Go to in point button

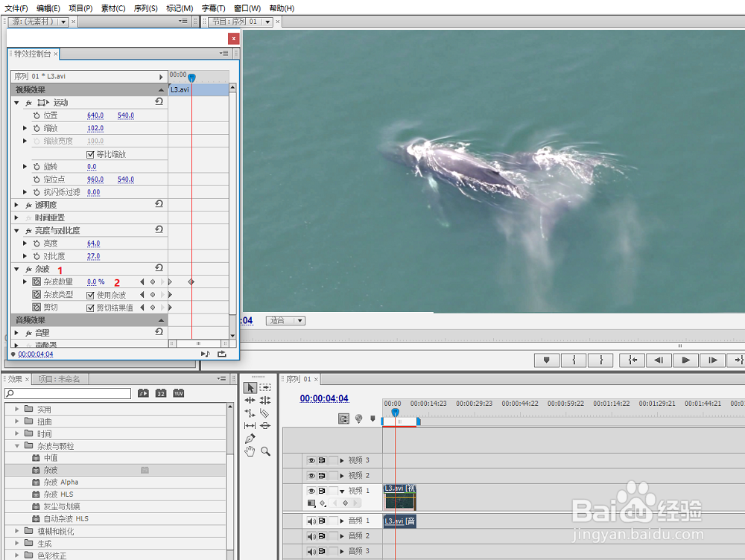[x=632, y=360]
